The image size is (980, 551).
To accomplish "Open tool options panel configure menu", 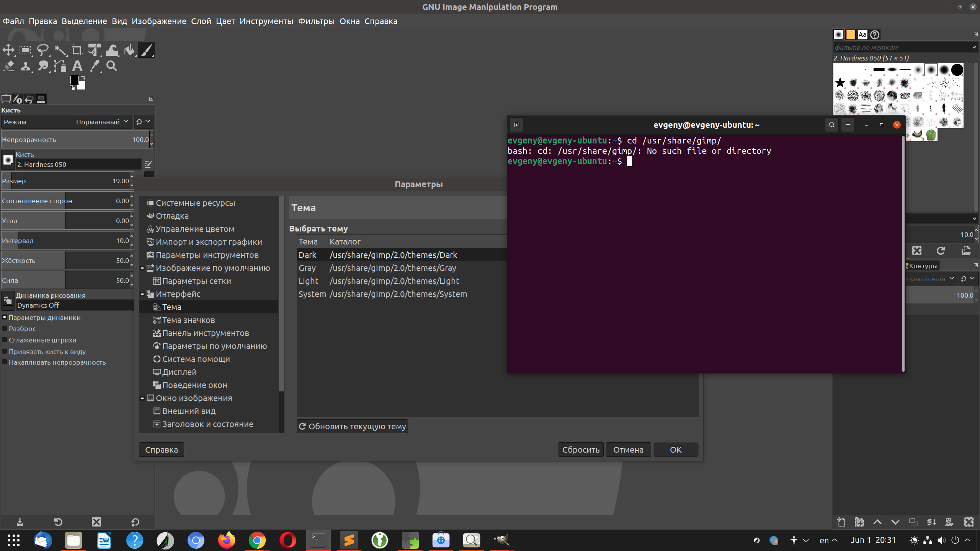I will tap(151, 99).
